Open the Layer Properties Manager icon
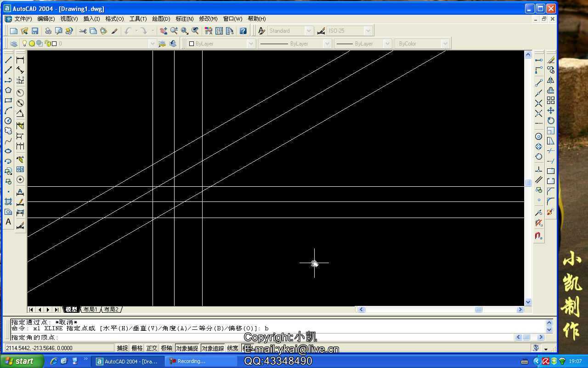Image resolution: width=588 pixels, height=368 pixels. click(x=14, y=44)
